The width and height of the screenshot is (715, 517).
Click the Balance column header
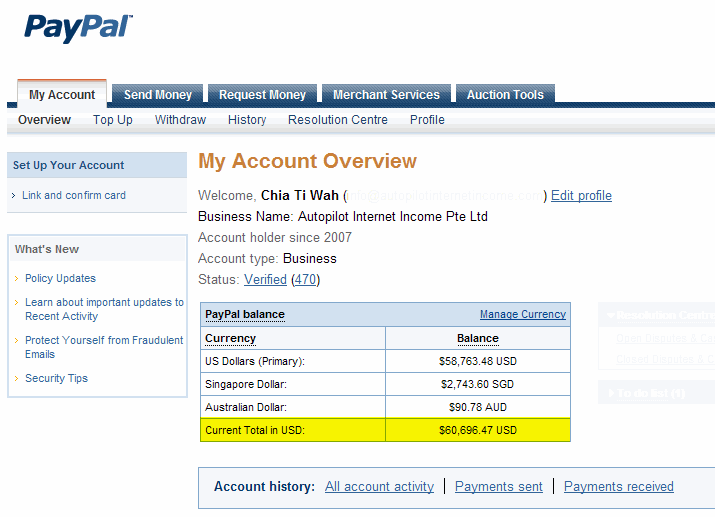tap(478, 338)
